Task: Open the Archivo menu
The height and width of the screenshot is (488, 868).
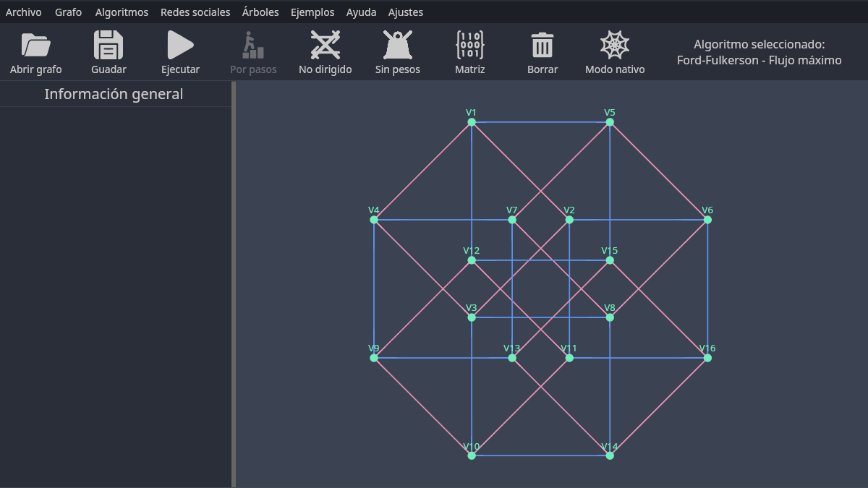Action: coord(24,12)
